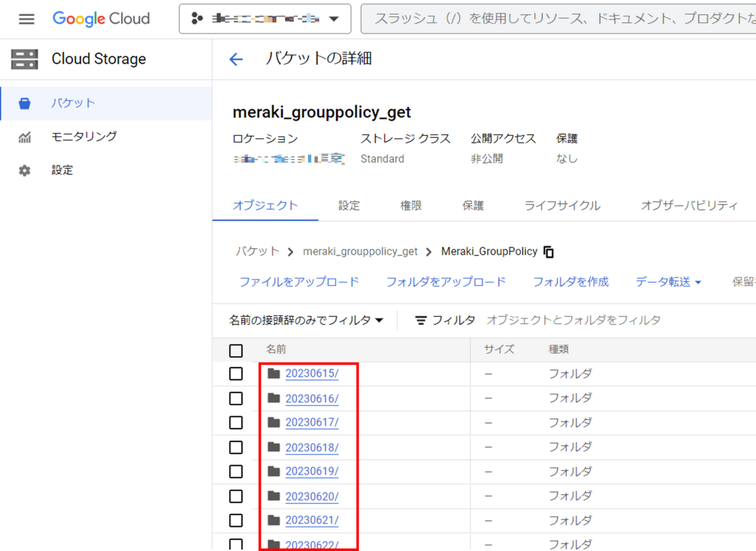The image size is (756, 551).
Task: Copy the Meraki_GroupPolicy path with the copy icon
Action: [549, 252]
